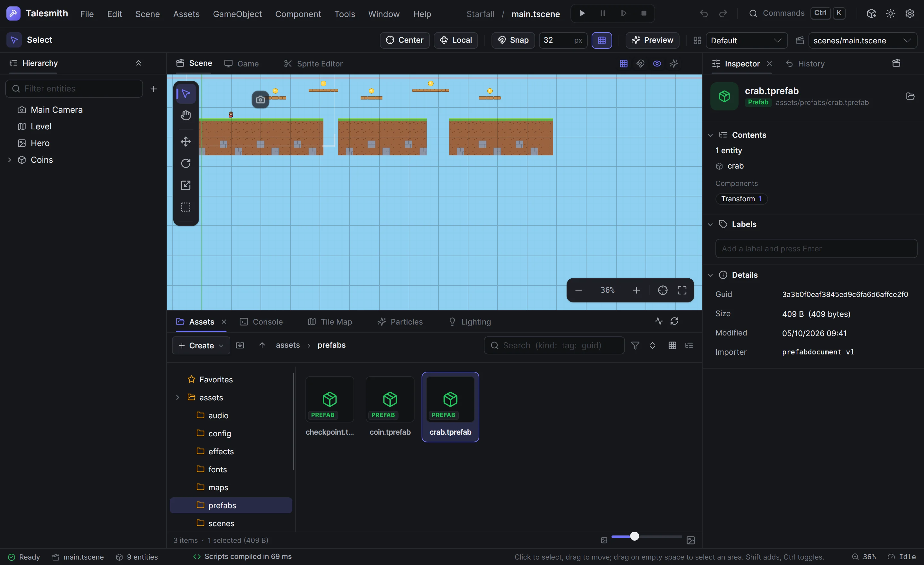924x565 pixels.
Task: Click the Stop button
Action: (644, 13)
